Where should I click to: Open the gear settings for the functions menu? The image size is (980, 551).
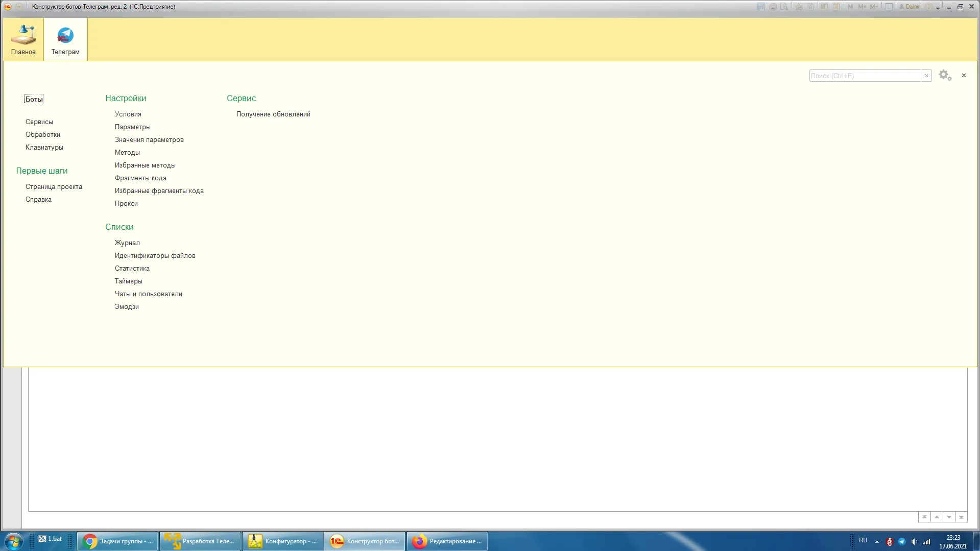(944, 76)
